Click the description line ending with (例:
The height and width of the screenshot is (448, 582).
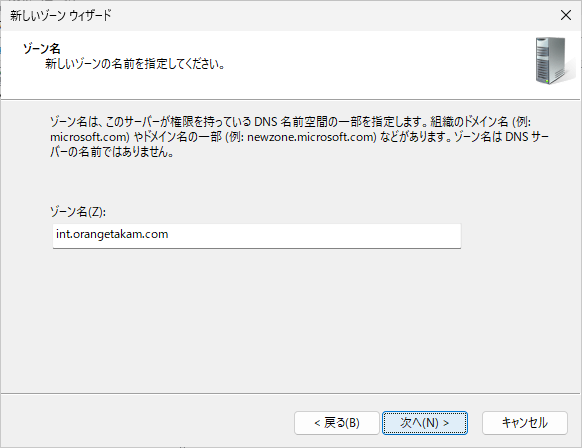(291, 122)
